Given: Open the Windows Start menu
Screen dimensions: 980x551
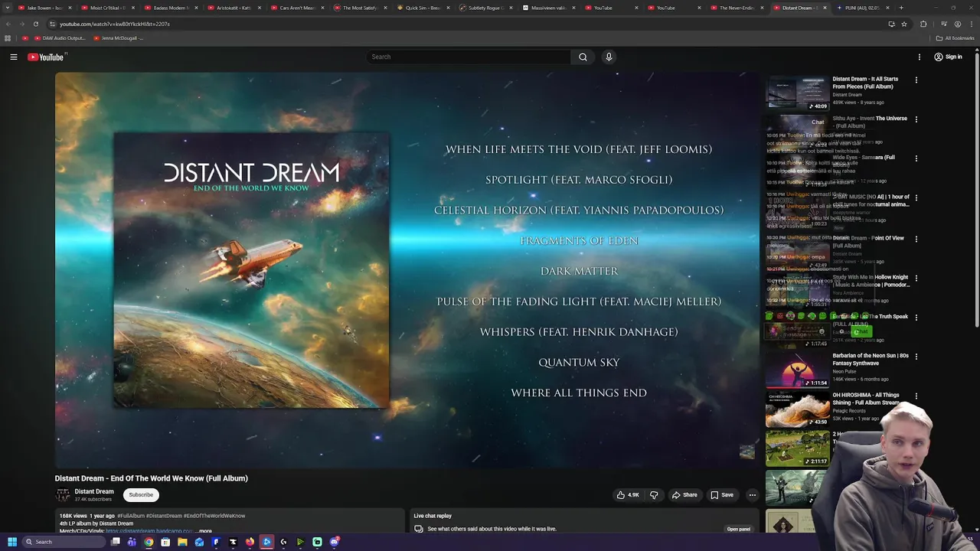Looking at the screenshot, I should click(11, 542).
